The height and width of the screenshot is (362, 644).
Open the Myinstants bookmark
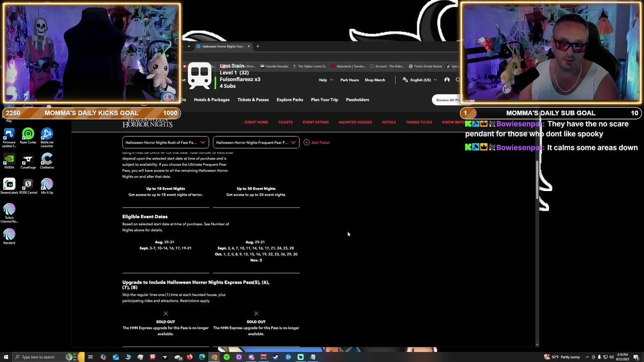349,66
